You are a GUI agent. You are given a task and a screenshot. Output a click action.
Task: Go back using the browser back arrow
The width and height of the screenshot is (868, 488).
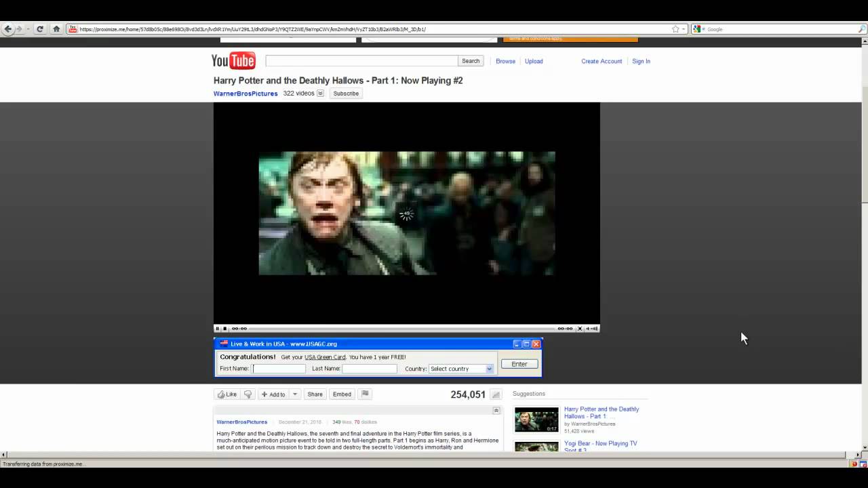(8, 29)
